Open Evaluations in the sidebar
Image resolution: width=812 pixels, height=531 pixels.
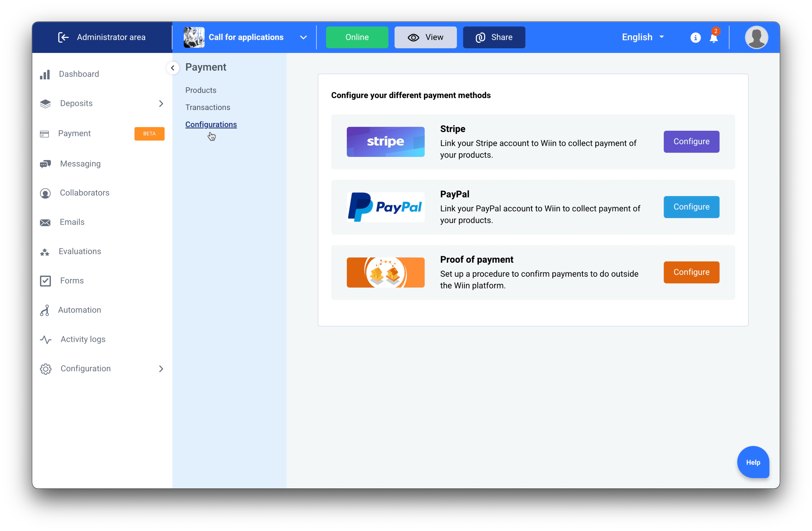click(x=80, y=252)
